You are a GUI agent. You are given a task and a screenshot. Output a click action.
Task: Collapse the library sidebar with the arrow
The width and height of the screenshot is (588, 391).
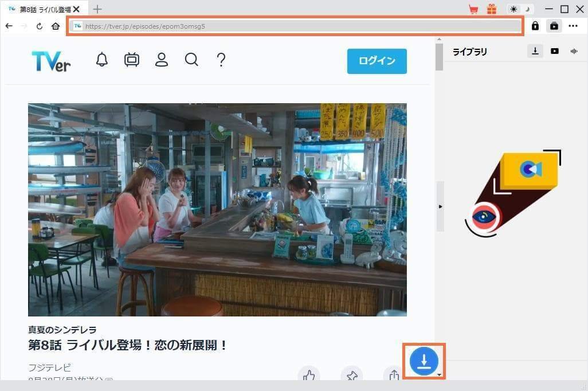[x=440, y=206]
